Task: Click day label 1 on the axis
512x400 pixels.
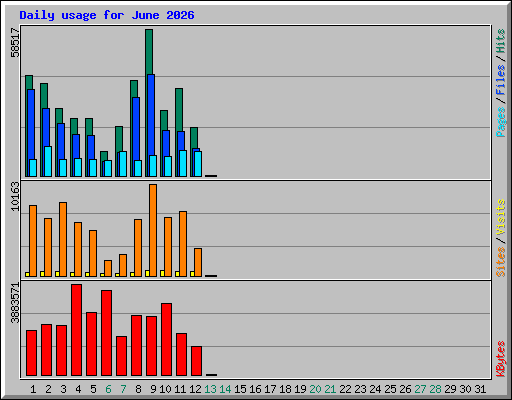Action: click(x=33, y=389)
